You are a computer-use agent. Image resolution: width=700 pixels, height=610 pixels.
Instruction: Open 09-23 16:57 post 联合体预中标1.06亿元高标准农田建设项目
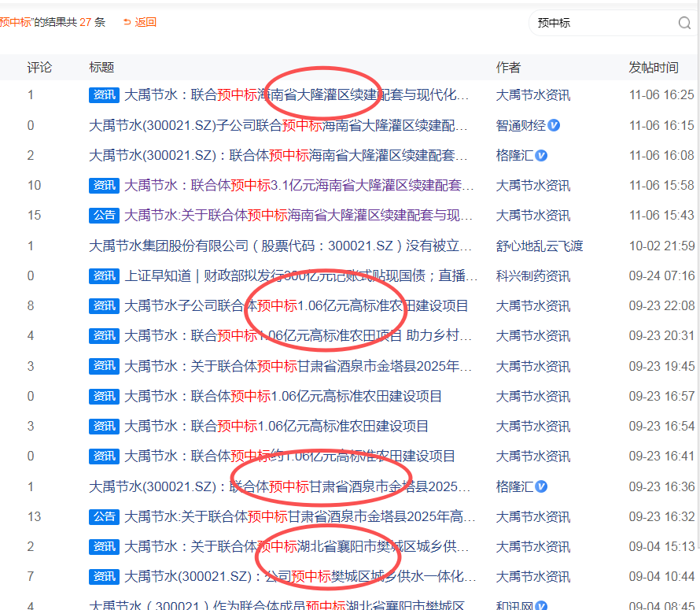point(283,396)
